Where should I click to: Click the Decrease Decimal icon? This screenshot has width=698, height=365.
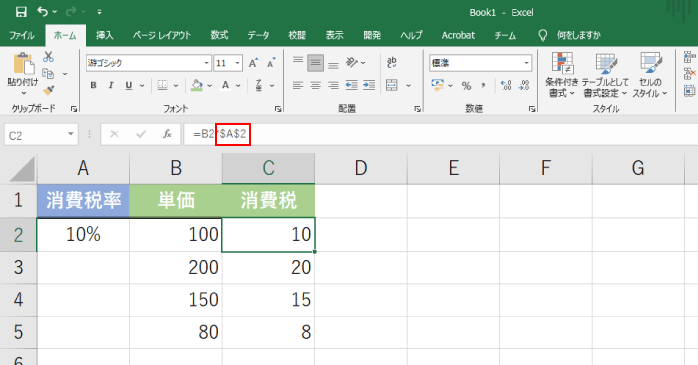pos(524,85)
